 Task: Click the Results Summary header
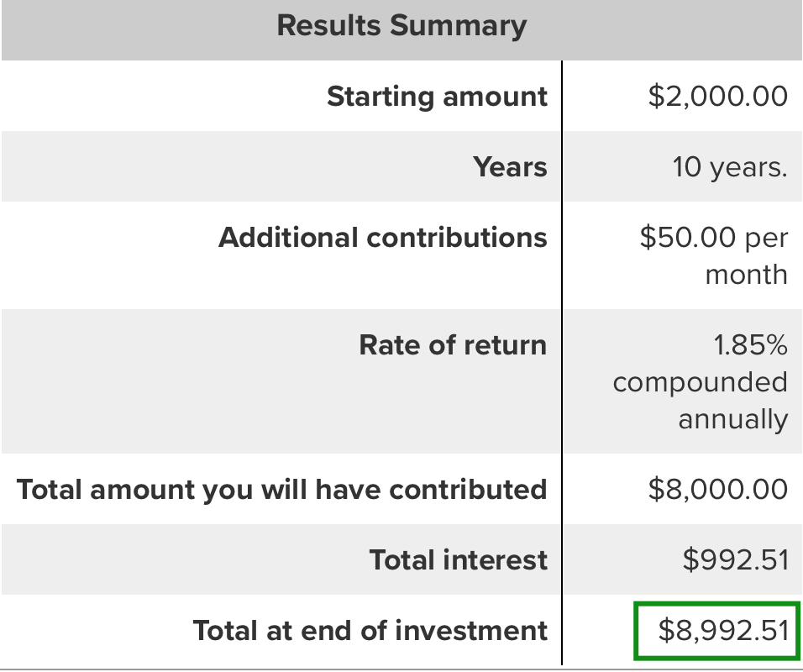tap(401, 26)
